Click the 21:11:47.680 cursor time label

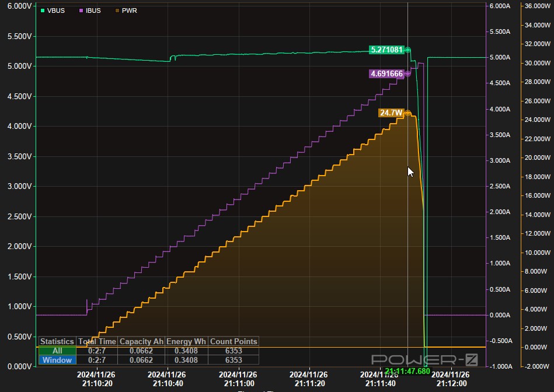point(407,371)
